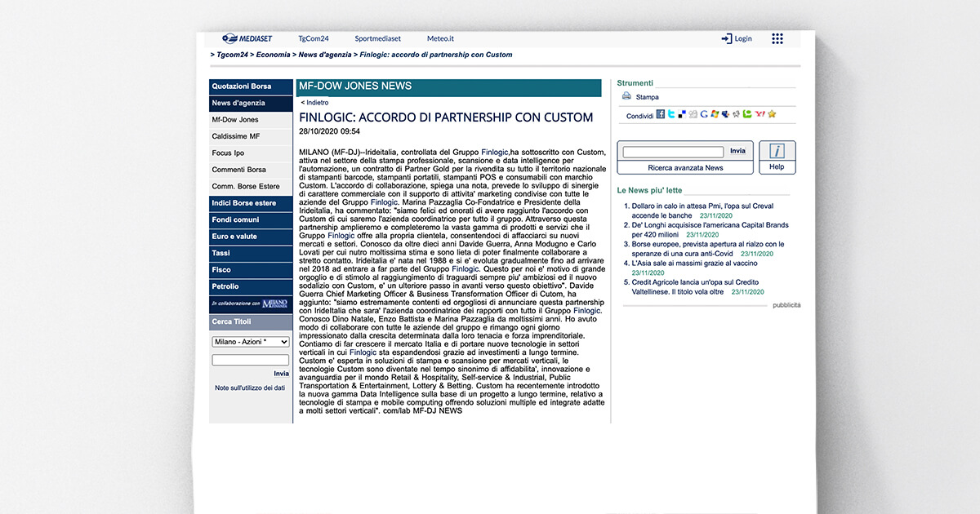Image resolution: width=980 pixels, height=514 pixels.
Task: Select Euro e valute in the sidebar
Action: pos(251,237)
